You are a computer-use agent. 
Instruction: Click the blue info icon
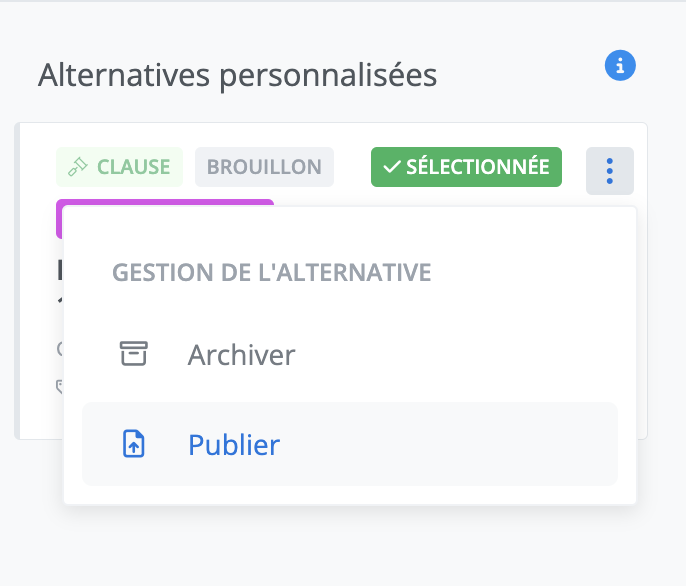620,66
